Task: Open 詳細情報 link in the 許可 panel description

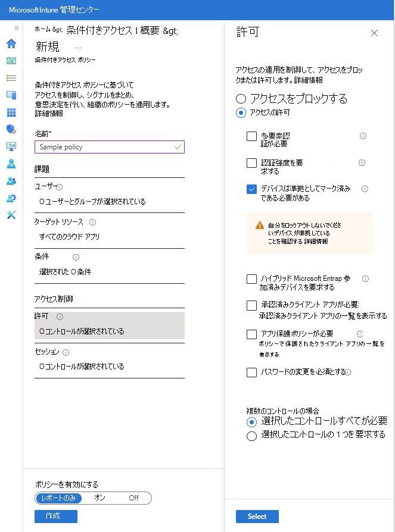Action: tap(309, 80)
